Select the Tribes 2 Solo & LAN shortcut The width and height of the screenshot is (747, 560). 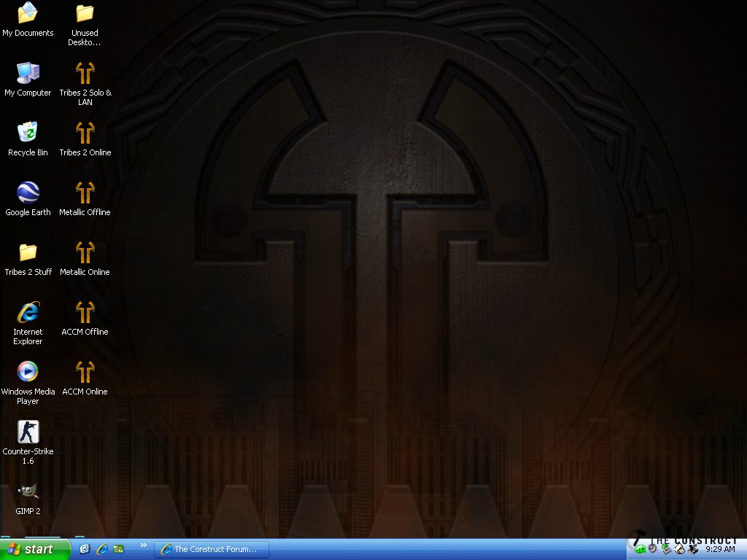[85, 84]
